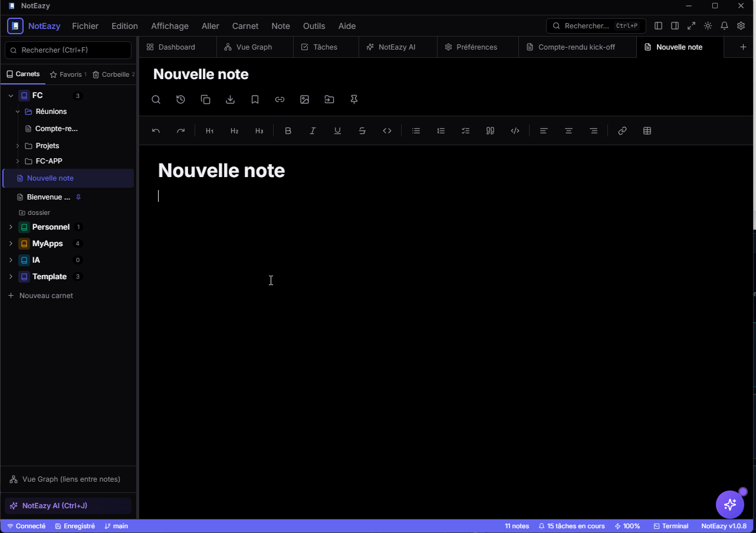Screen dimensions: 756x533
Task: Toggle the right sidebar panel icon
Action: (x=675, y=26)
